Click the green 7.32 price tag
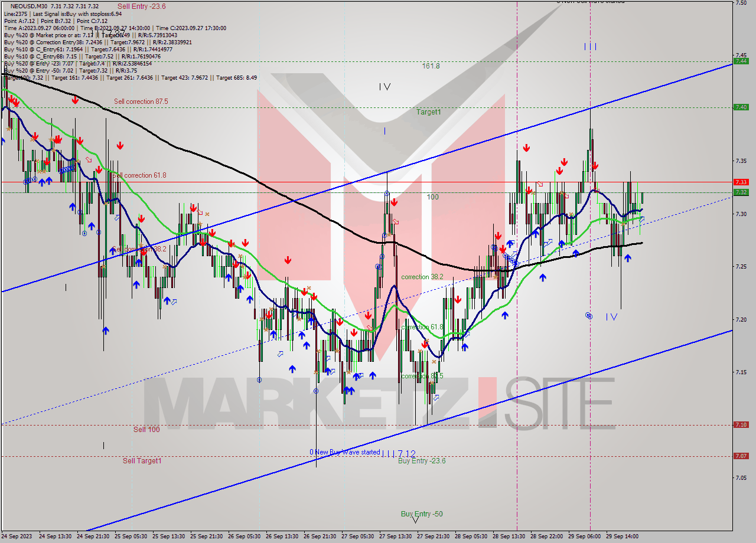Image resolution: width=756 pixels, height=543 pixels. click(741, 192)
